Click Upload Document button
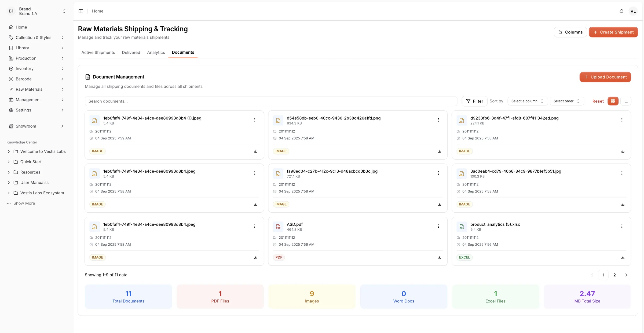This screenshot has height=333, width=644. coord(605,77)
